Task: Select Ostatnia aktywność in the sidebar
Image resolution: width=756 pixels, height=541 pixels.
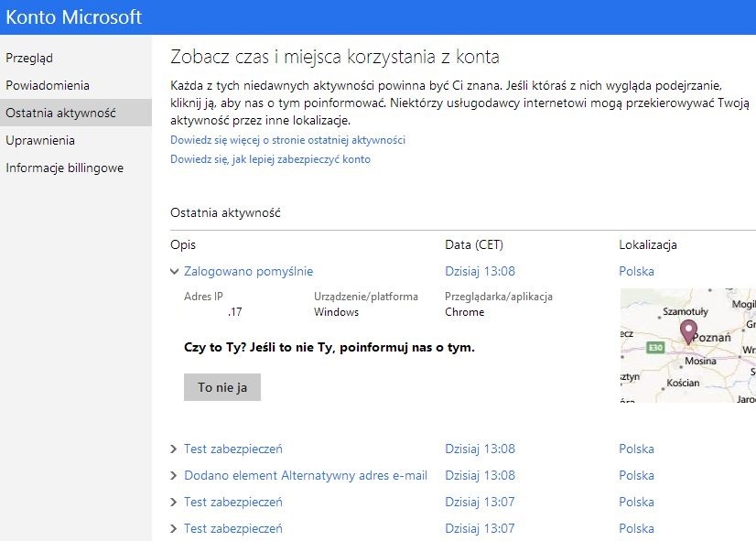Action: click(x=76, y=113)
